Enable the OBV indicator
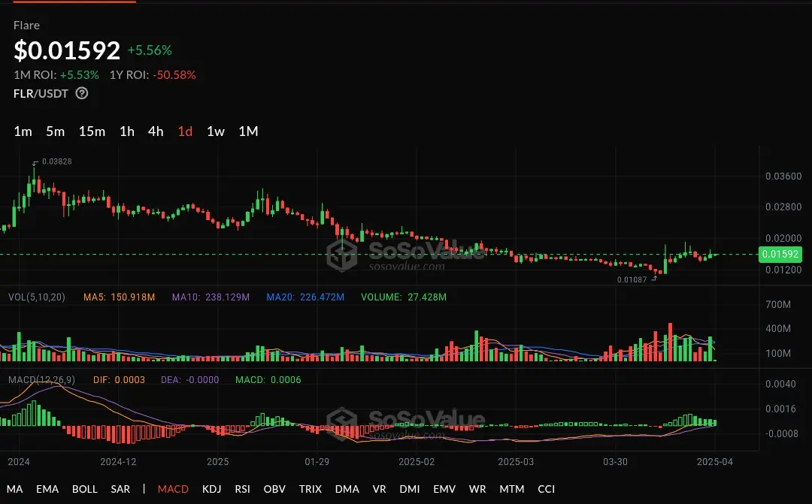This screenshot has width=812, height=504. pos(274,489)
